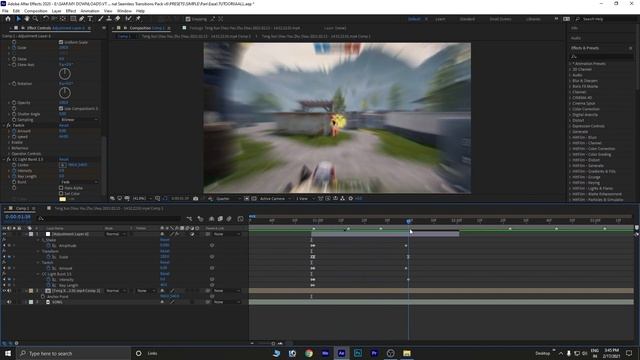Switch to the Learn workspace tab
Screen dimensions: 640x360
(x=440, y=19)
